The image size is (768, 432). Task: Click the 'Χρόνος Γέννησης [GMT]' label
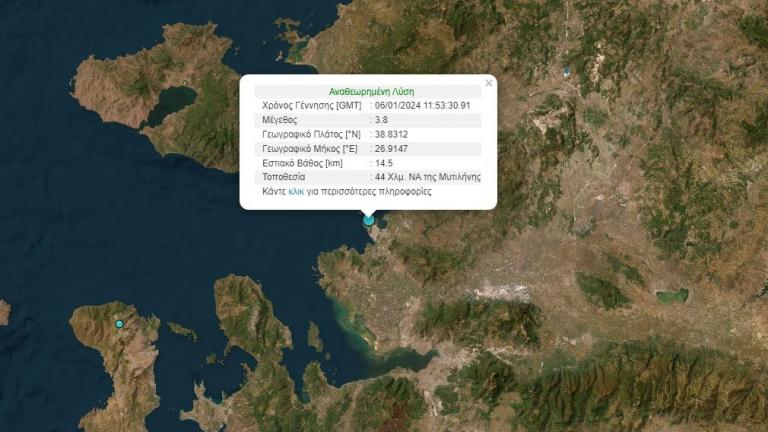(312, 105)
